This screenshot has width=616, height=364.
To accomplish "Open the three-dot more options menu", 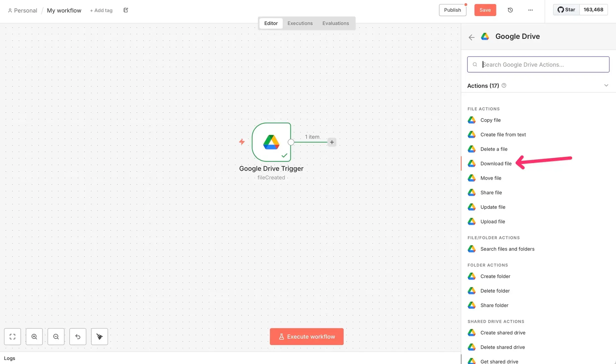I will [530, 10].
